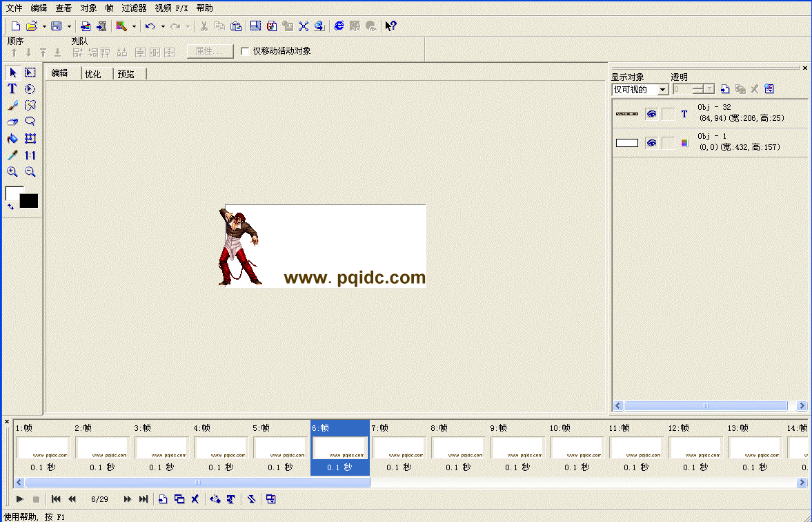Select the Text tool
The image size is (812, 522).
pos(13,89)
